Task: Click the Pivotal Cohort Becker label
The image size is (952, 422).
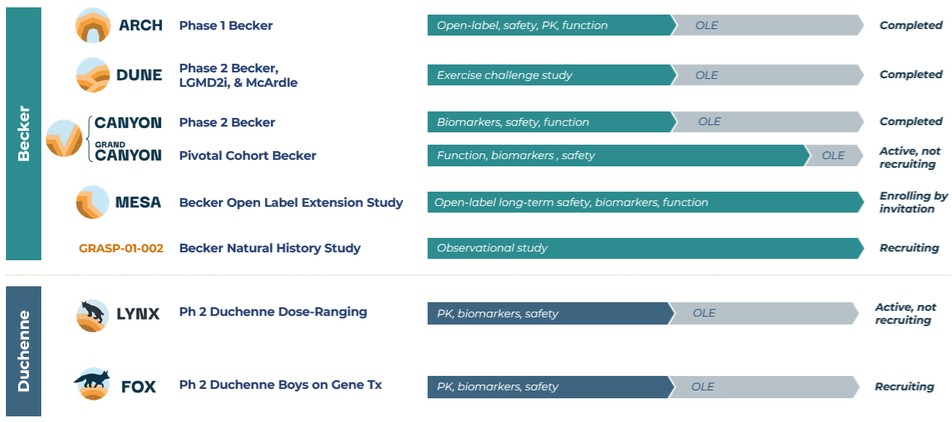Action: (x=247, y=155)
